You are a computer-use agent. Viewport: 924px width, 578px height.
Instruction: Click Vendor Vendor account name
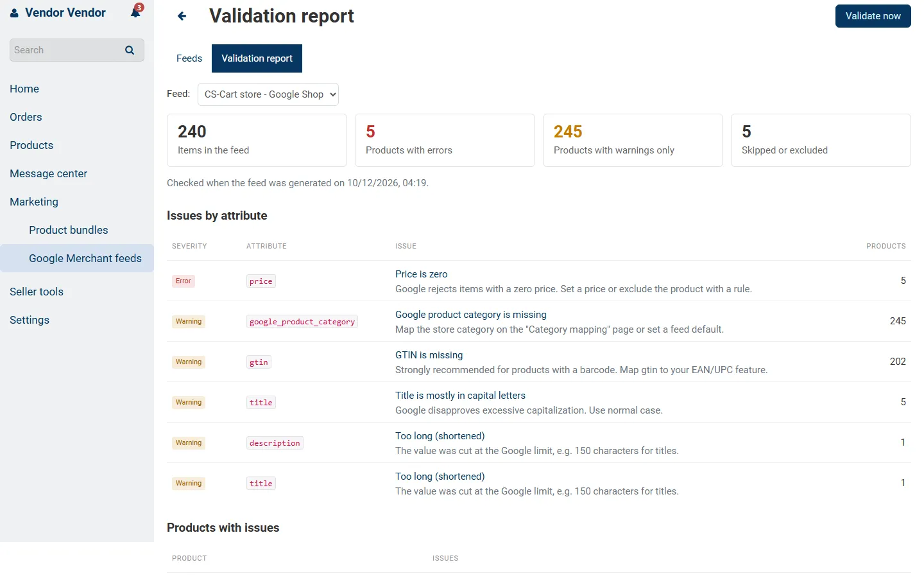point(65,13)
